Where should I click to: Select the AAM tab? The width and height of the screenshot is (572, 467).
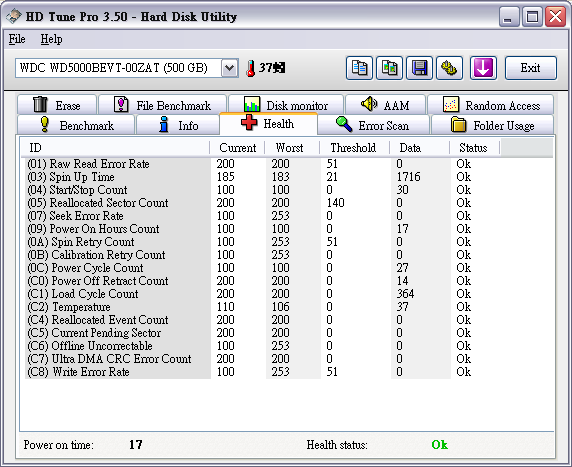point(386,105)
